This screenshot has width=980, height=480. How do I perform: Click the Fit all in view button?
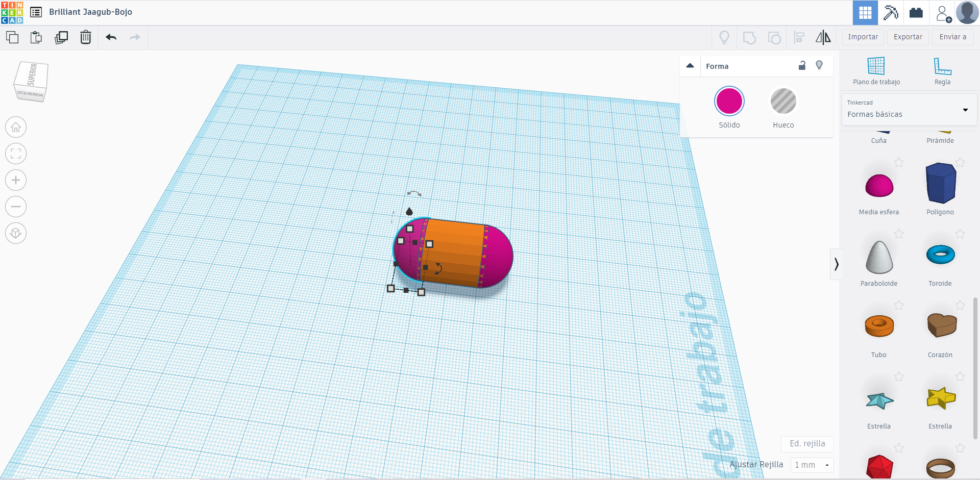(x=16, y=154)
